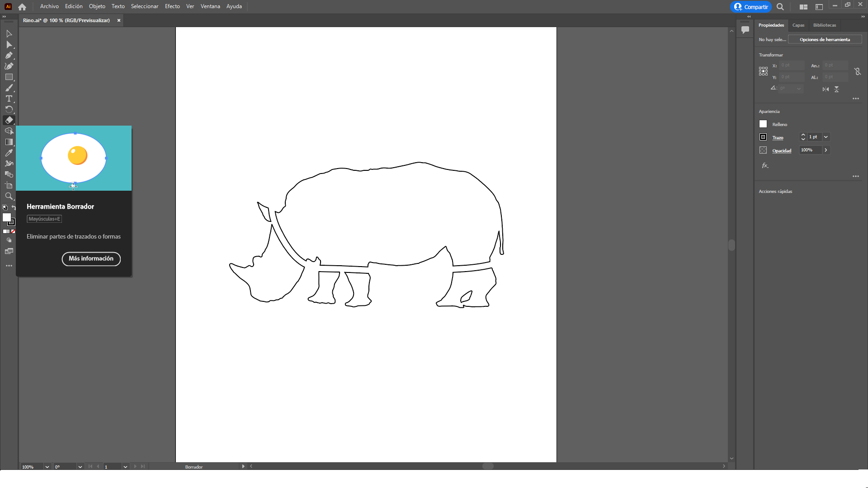Open the fx effects menu

pos(765,166)
